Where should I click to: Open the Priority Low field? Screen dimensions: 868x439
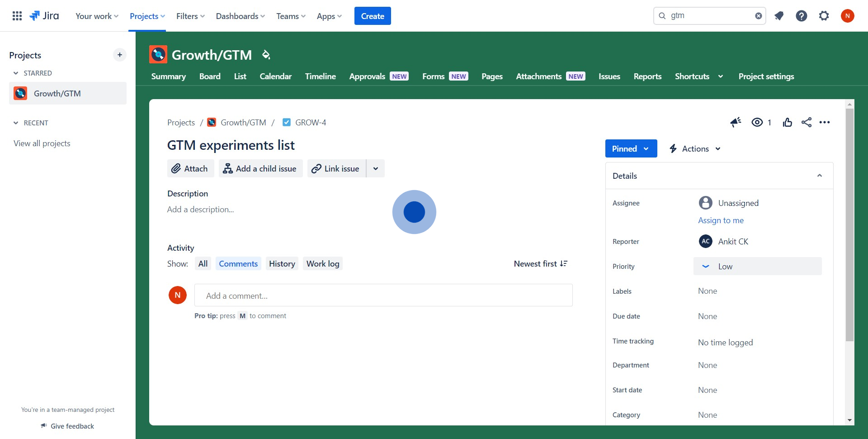758,266
